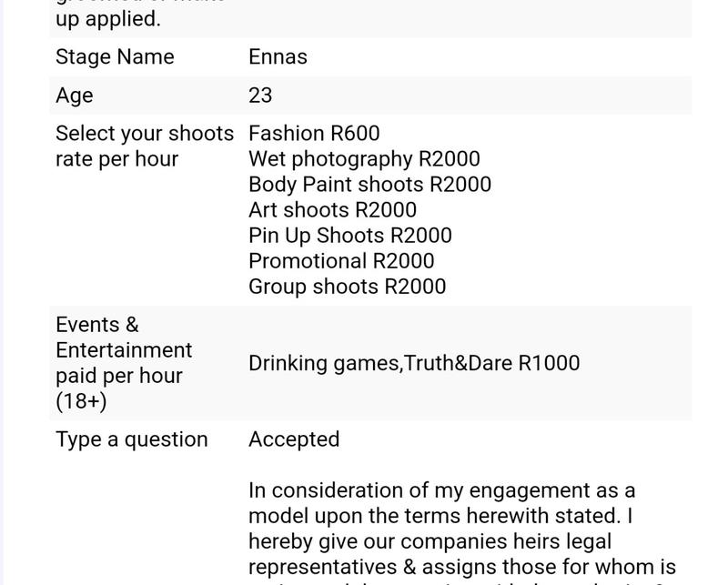The image size is (728, 585).
Task: Select the Pin Up Shoots R2000 line
Action: click(x=350, y=236)
